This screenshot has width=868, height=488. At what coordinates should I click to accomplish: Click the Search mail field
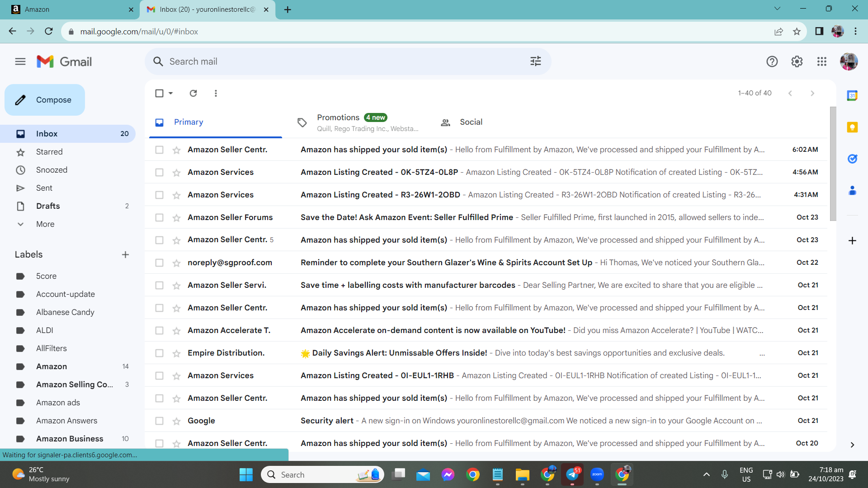(348, 61)
